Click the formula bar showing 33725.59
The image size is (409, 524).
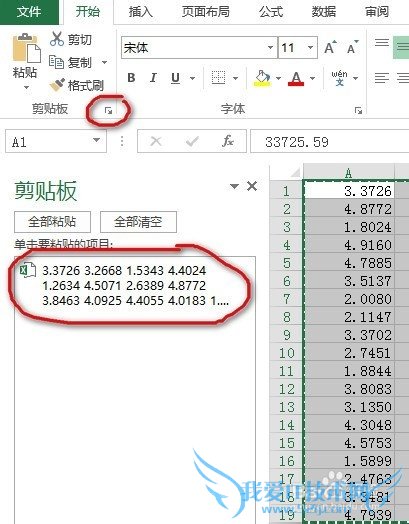[x=329, y=142]
